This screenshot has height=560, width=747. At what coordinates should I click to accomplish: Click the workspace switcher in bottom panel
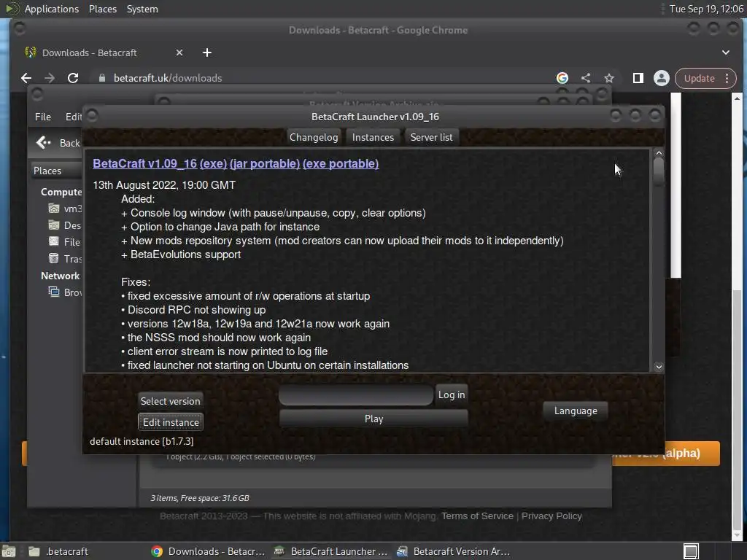[x=691, y=551]
